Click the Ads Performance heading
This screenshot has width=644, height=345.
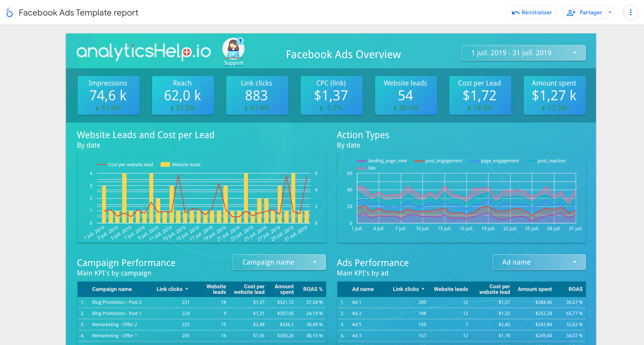pos(372,263)
